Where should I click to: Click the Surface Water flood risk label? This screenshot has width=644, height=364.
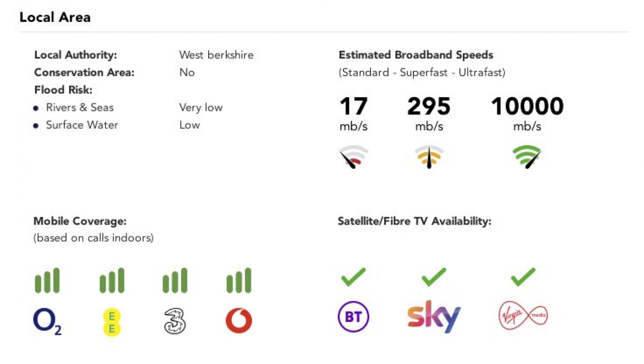coord(82,125)
